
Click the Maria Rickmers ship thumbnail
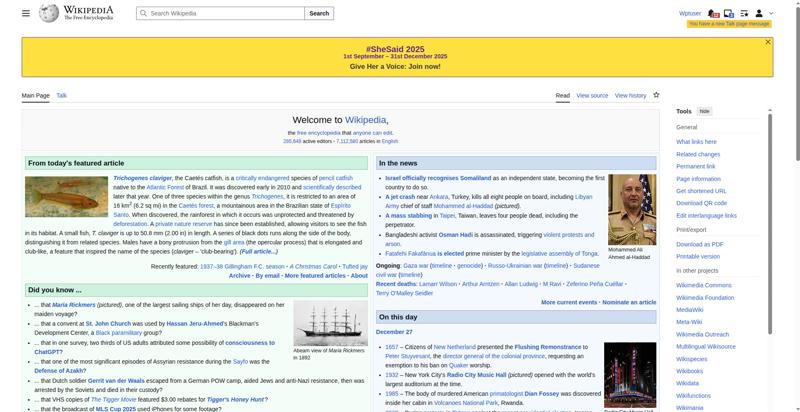click(330, 324)
